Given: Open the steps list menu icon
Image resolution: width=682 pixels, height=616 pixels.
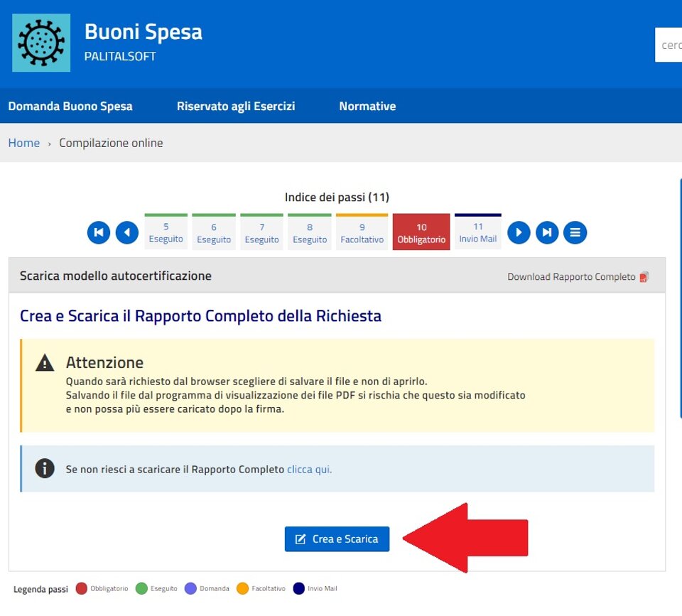Looking at the screenshot, I should pos(575,232).
